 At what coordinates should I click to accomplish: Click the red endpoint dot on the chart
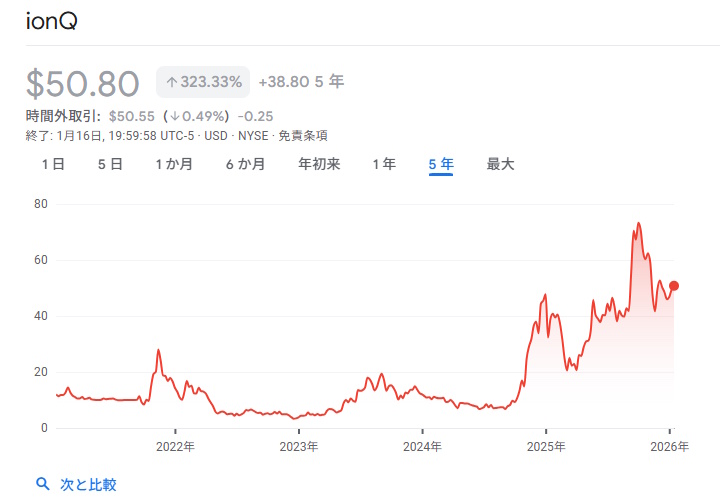coord(674,286)
